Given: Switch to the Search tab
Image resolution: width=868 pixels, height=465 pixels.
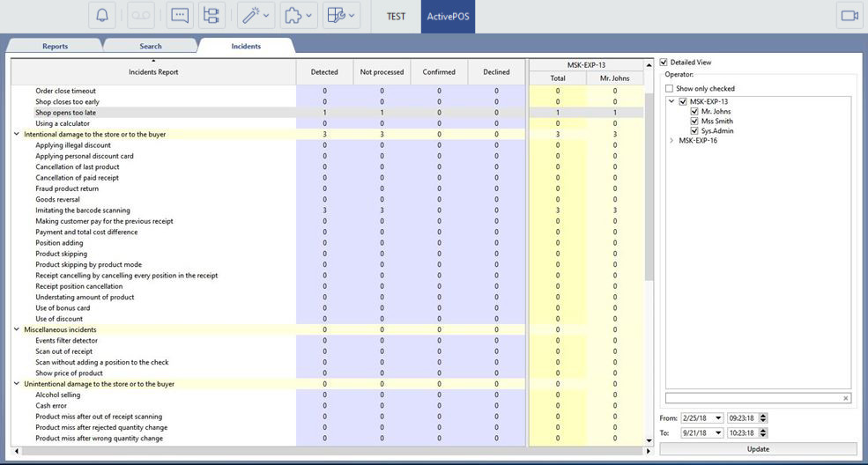Looking at the screenshot, I should click(x=150, y=46).
